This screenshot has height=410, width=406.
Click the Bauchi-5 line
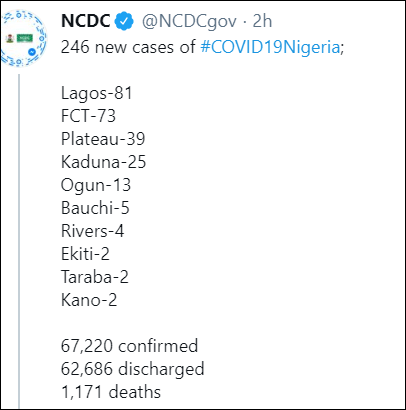pos(95,208)
